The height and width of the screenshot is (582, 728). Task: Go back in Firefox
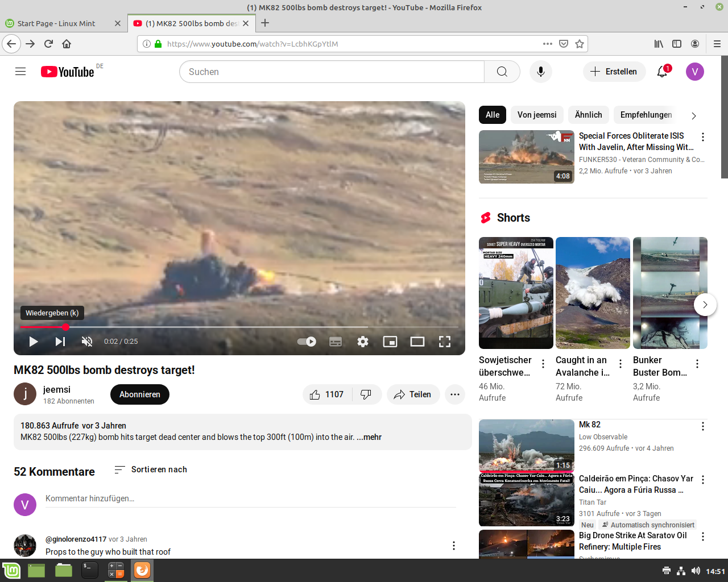(x=11, y=44)
